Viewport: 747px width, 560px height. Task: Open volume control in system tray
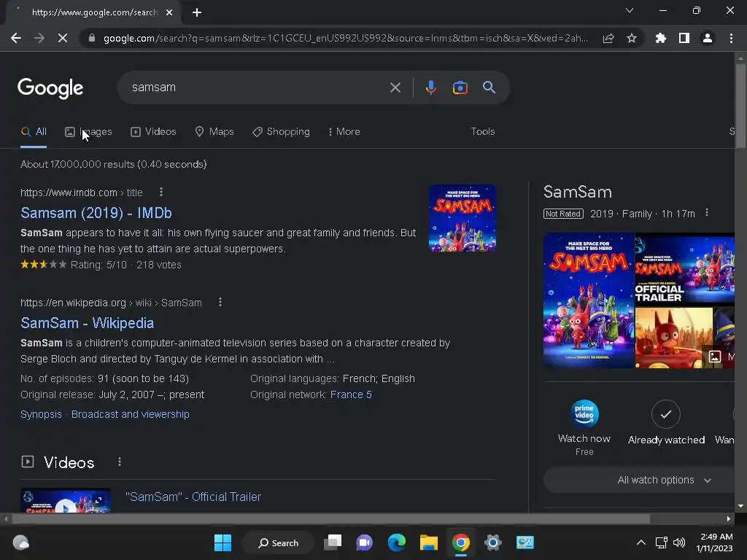679,542
